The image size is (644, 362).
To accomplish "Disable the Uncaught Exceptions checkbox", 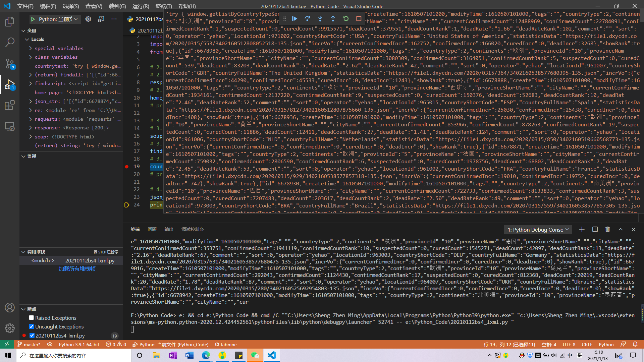I will click(32, 326).
